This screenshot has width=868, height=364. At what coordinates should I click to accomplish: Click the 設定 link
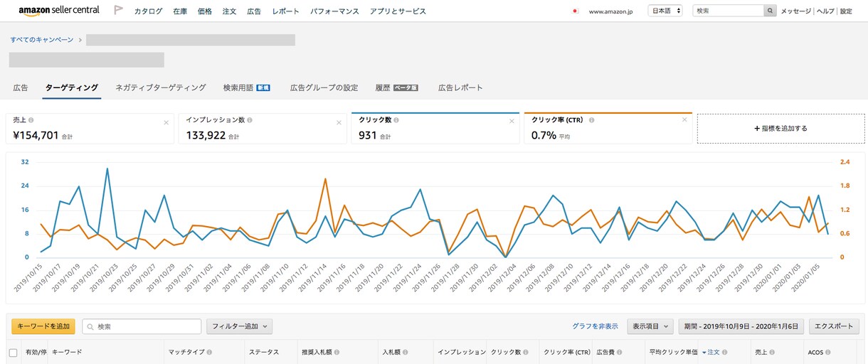[846, 11]
